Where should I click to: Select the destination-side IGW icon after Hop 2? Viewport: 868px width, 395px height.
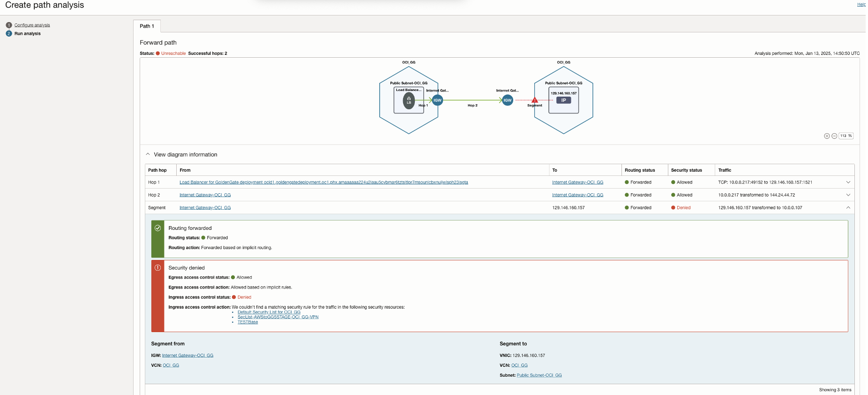pos(508,100)
